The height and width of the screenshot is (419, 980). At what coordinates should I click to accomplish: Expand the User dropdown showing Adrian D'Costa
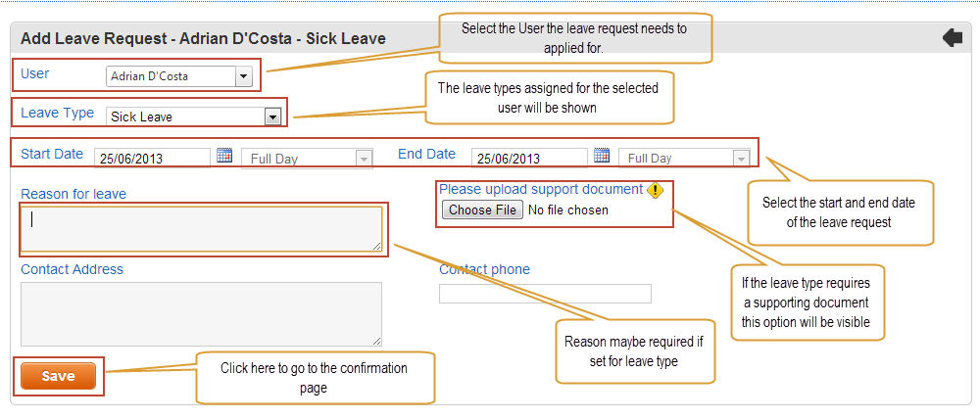point(178,76)
